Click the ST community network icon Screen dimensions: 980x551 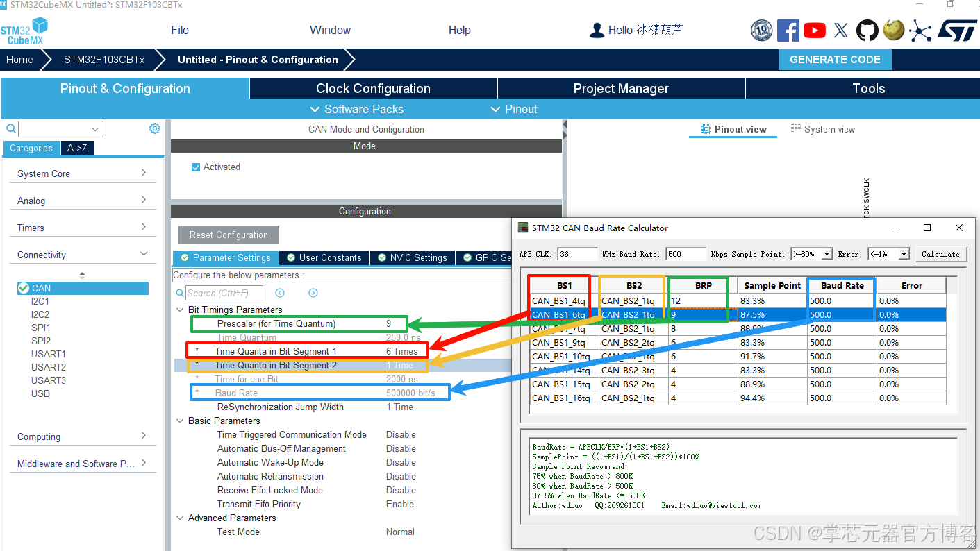point(920,31)
